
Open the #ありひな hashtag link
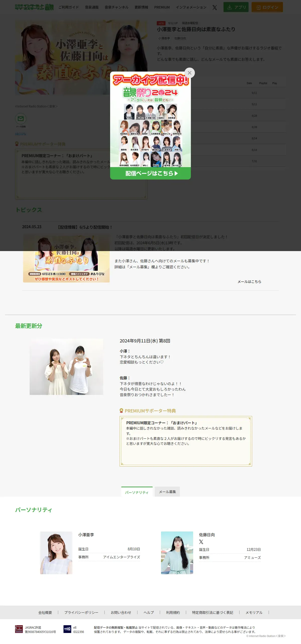21,134
